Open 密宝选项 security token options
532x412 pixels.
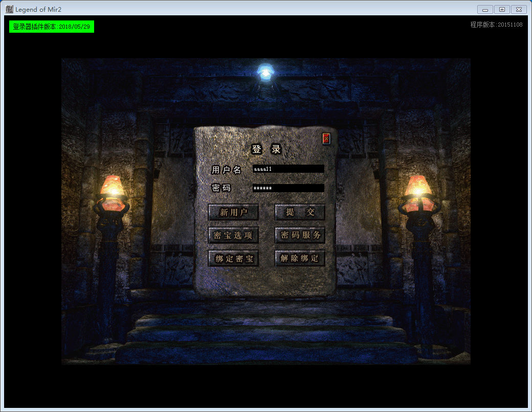(x=233, y=235)
